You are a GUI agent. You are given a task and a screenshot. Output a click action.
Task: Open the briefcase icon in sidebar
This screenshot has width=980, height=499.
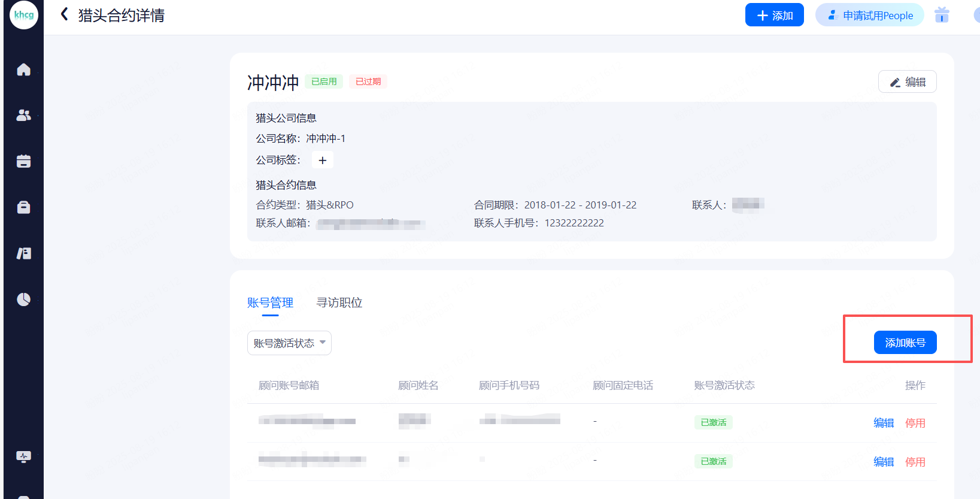click(x=24, y=207)
